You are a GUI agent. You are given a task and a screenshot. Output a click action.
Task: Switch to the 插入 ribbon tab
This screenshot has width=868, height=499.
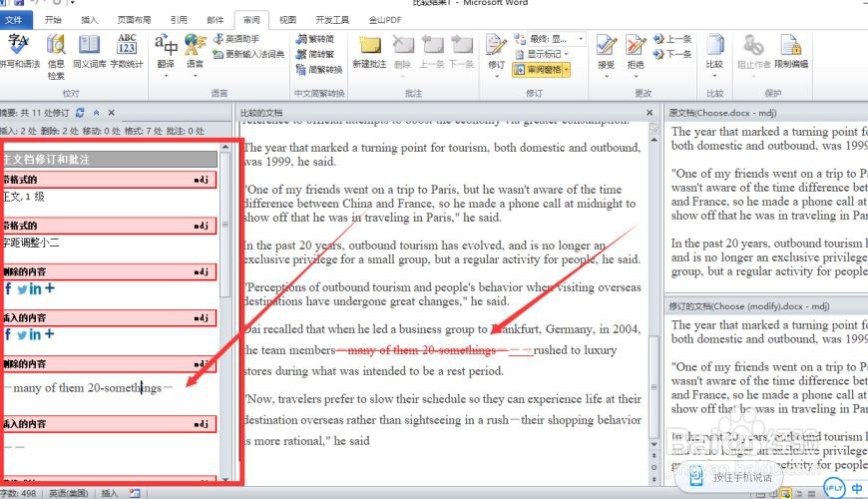[x=89, y=20]
